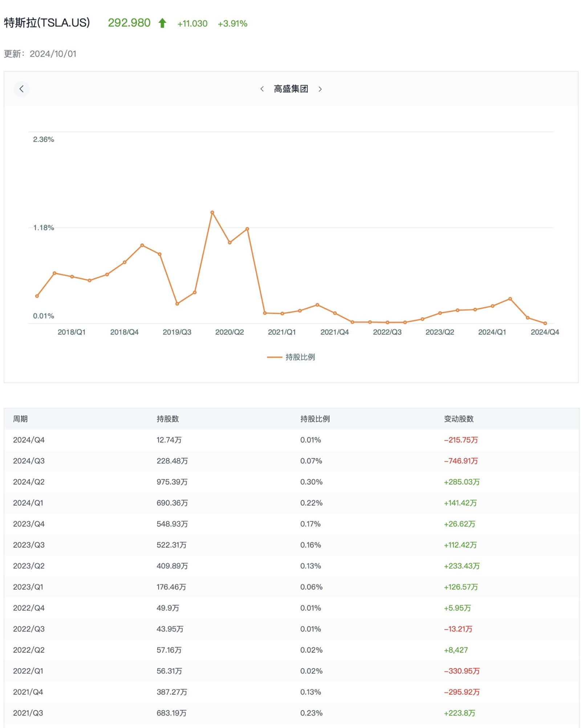Select the 2023/Q1 period row cell

click(28, 587)
